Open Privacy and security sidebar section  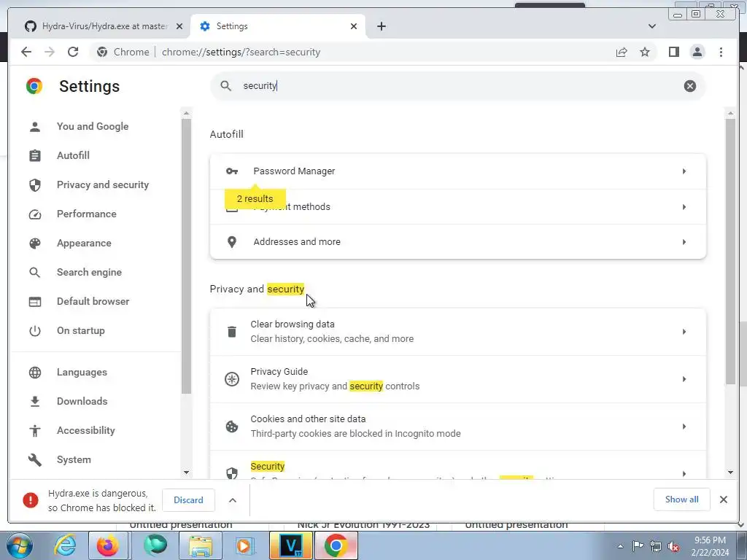(x=102, y=184)
